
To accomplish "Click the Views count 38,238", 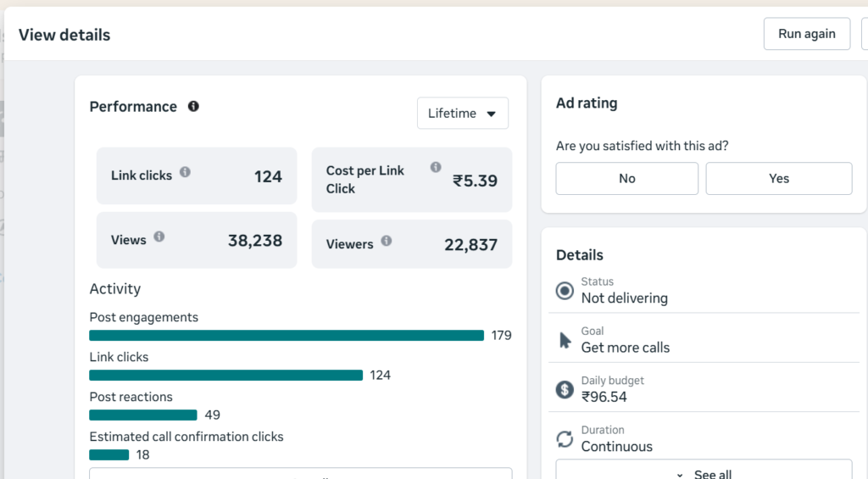I will (x=255, y=240).
